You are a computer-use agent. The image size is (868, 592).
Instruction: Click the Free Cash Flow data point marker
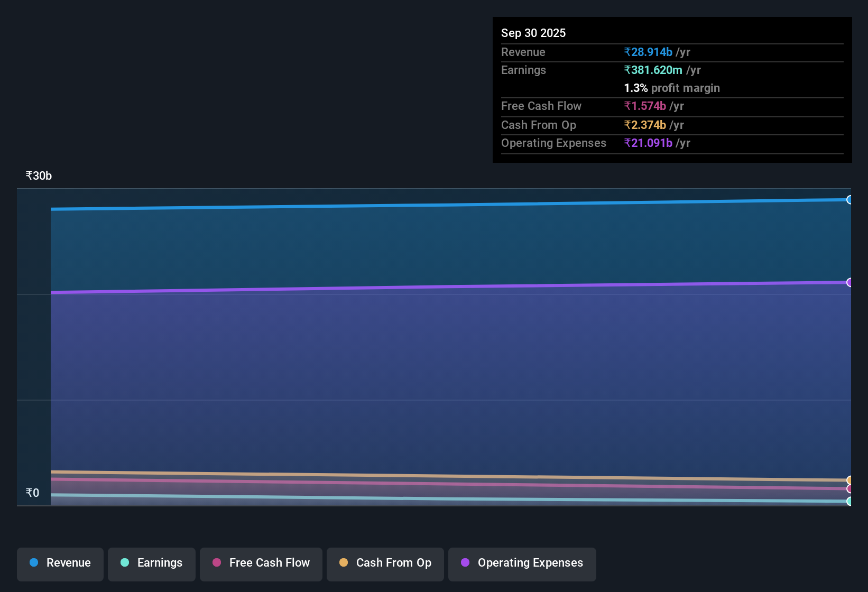[x=849, y=489]
